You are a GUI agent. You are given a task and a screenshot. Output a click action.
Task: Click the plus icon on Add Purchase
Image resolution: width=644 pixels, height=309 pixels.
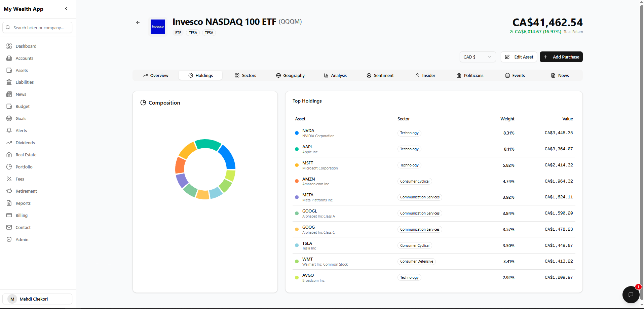[x=545, y=57]
